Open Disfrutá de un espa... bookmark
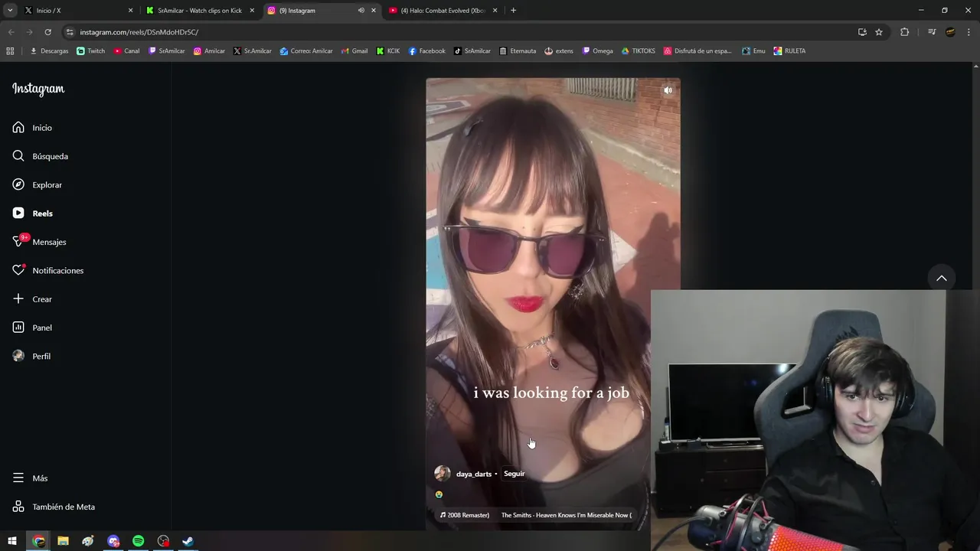This screenshot has height=551, width=980. pyautogui.click(x=697, y=51)
